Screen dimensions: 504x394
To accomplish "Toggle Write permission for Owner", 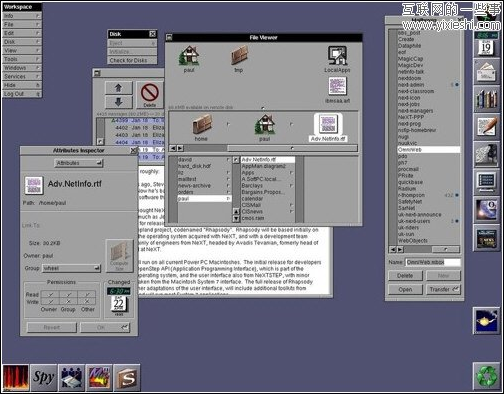I will 51,301.
